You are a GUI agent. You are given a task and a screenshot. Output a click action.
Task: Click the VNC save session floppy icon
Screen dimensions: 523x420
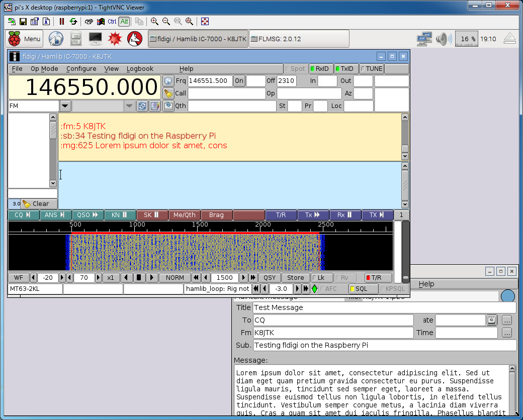coord(23,22)
